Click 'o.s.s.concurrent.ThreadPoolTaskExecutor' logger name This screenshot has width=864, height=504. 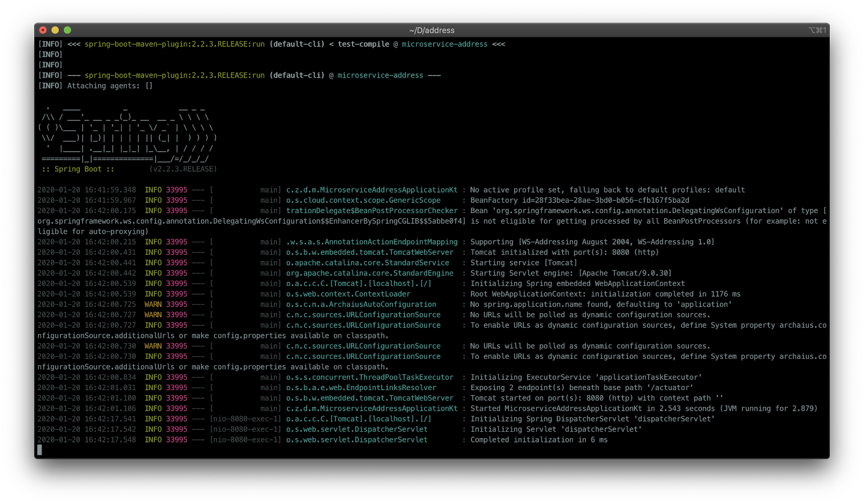[369, 377]
